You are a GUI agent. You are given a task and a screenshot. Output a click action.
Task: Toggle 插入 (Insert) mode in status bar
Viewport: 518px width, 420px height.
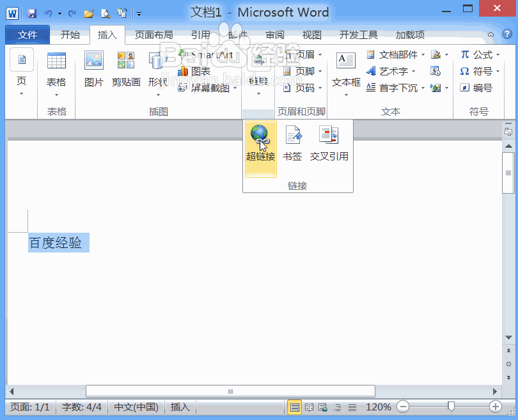coord(180,407)
